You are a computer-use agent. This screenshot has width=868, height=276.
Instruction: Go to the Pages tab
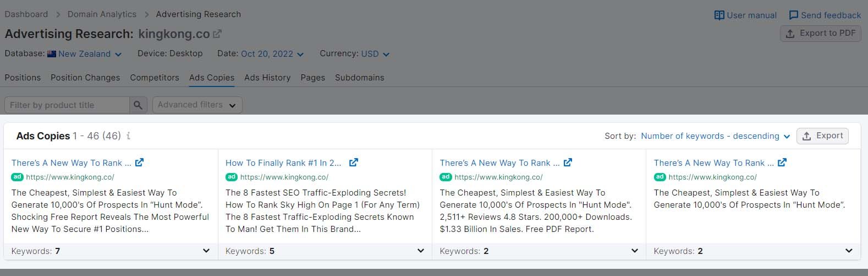[313, 78]
